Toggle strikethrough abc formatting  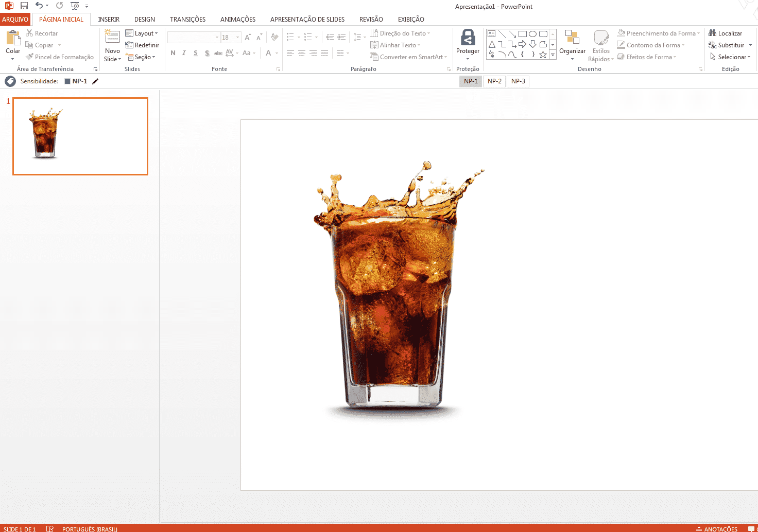tap(218, 53)
